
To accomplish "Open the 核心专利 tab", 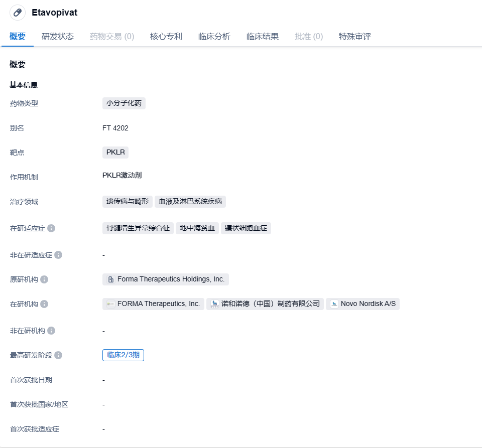I will click(x=166, y=37).
